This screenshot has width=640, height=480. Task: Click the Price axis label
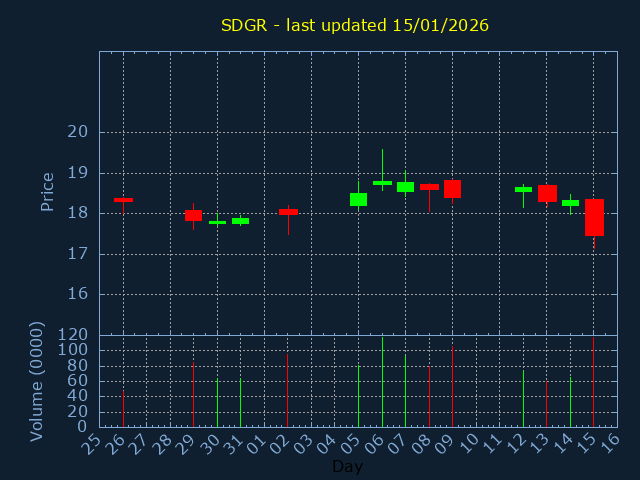(x=47, y=192)
